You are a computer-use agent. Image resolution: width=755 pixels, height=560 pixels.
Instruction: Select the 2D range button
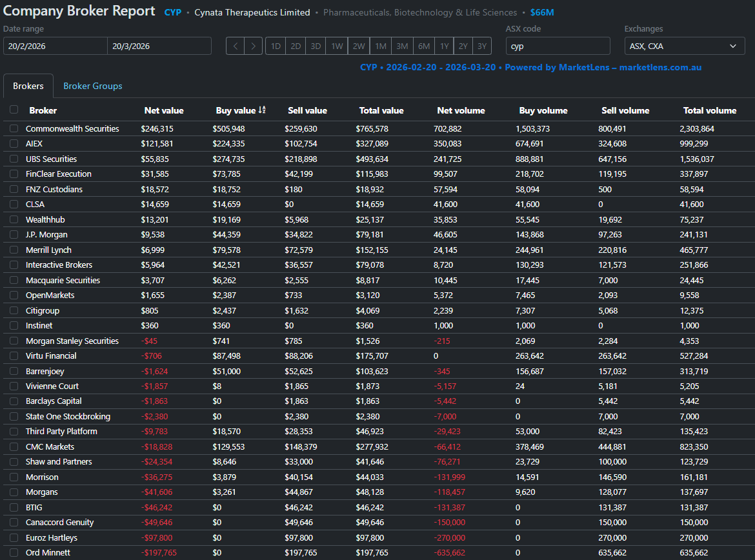[296, 46]
